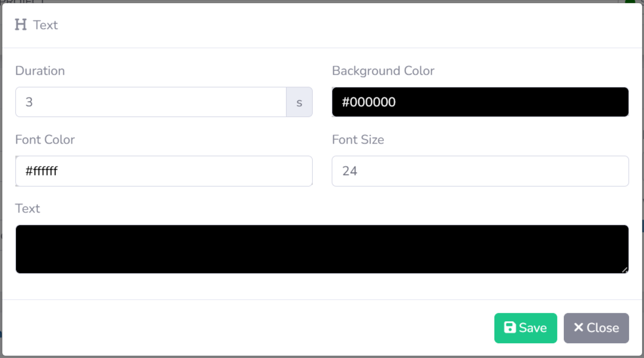
Task: Click the Font Color label
Action: click(x=45, y=140)
